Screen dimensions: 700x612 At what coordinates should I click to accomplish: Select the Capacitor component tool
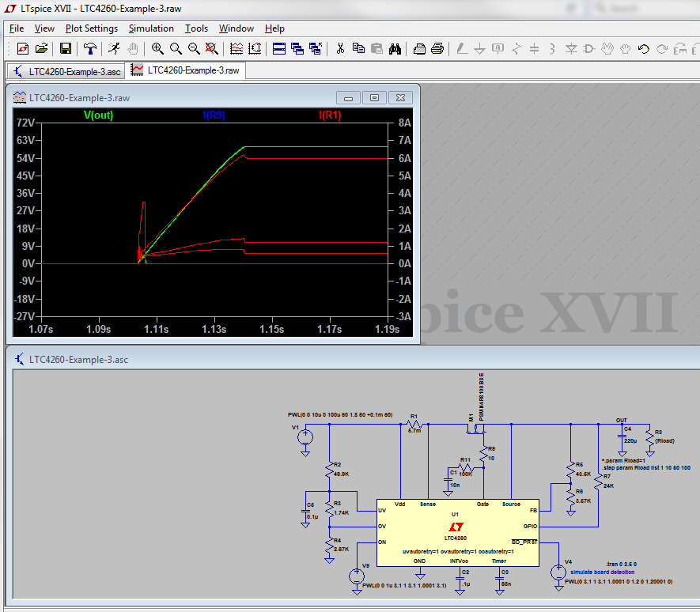535,48
